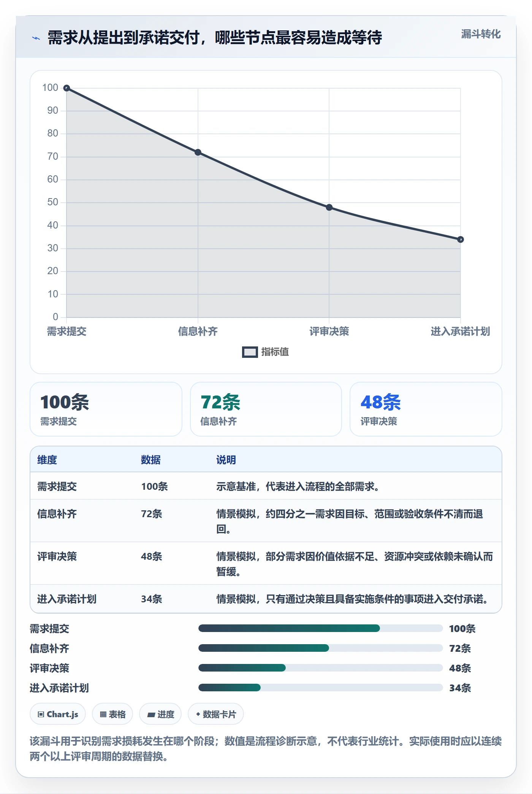This screenshot has width=532, height=794.
Task: Select the chart data point at 进入承诺计划
Action: (x=461, y=240)
